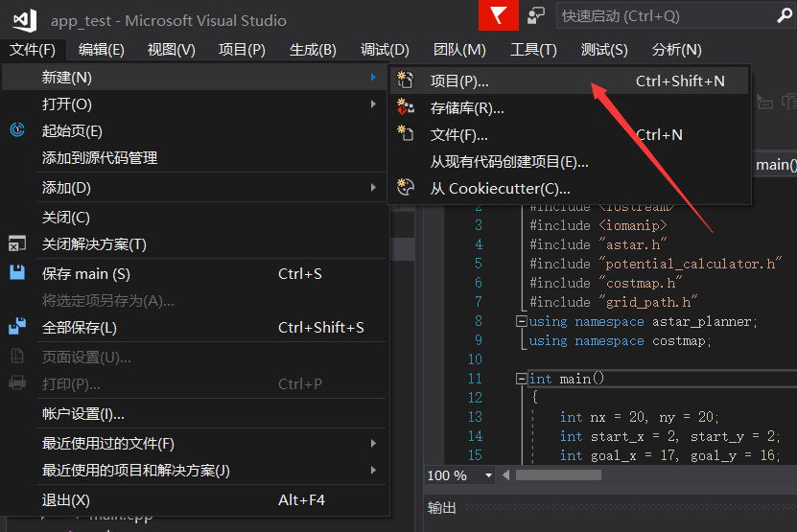
Task: Open the 编辑(E) menu
Action: [x=102, y=50]
